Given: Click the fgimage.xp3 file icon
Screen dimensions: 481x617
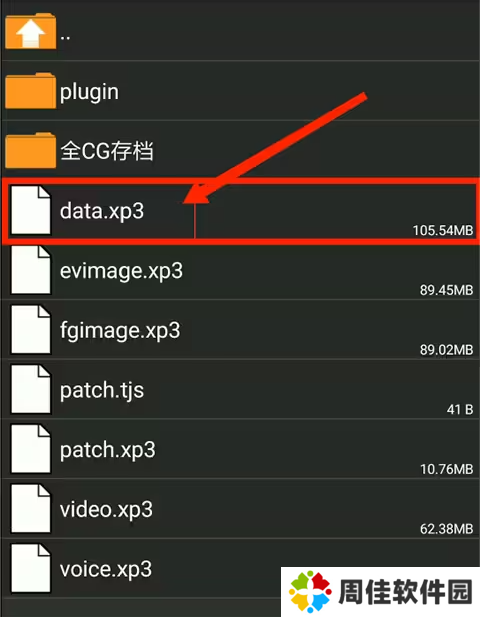Looking at the screenshot, I should 31,330.
